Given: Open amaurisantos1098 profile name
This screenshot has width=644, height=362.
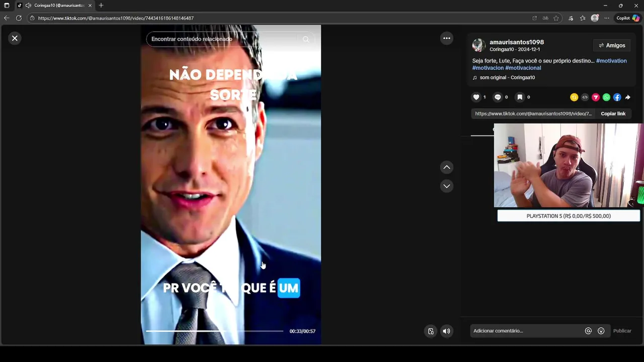Looking at the screenshot, I should [x=517, y=42].
